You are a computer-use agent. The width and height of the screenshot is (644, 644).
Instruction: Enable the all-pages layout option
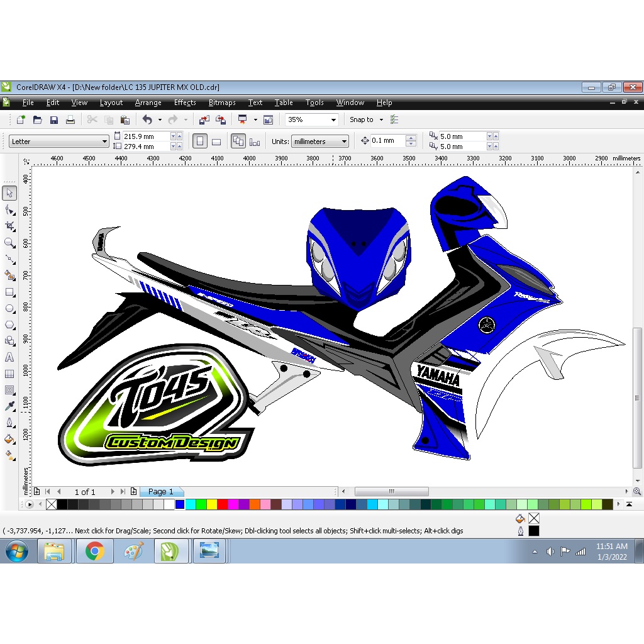(x=238, y=141)
